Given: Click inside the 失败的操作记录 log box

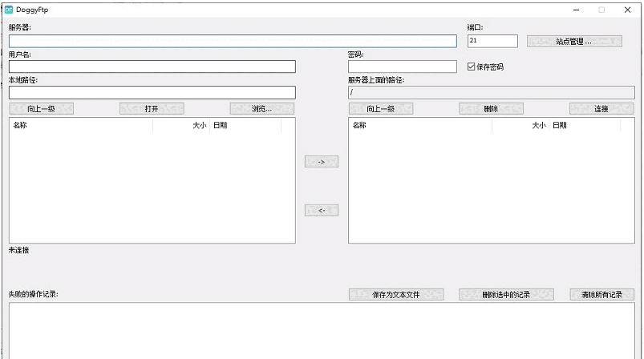Looking at the screenshot, I should [x=322, y=331].
